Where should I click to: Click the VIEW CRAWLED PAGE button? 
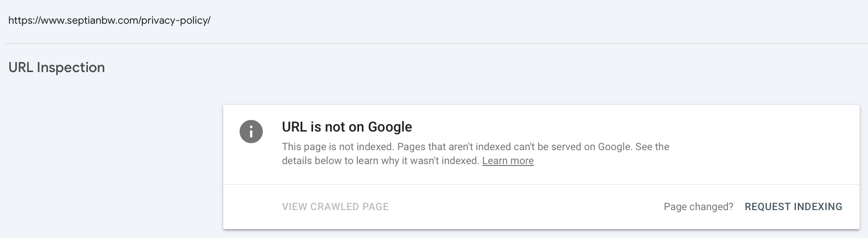pyautogui.click(x=335, y=207)
